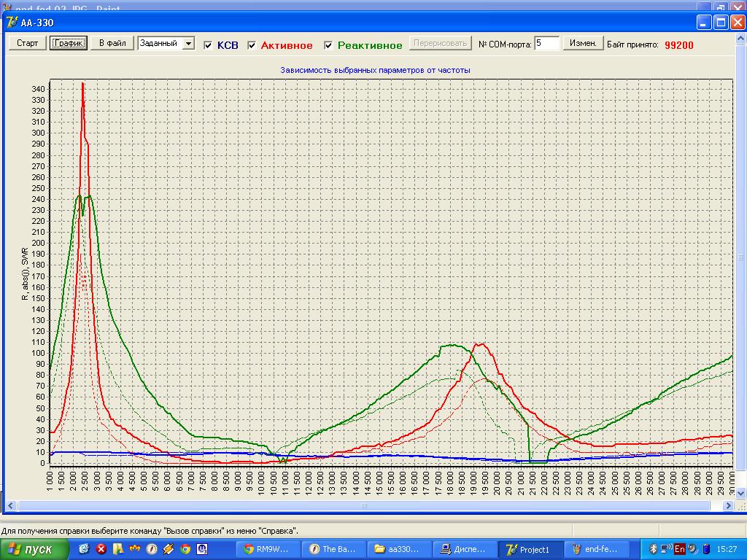Open the network connection tray icon
Viewport: 747px width, 560px height.
[x=667, y=549]
